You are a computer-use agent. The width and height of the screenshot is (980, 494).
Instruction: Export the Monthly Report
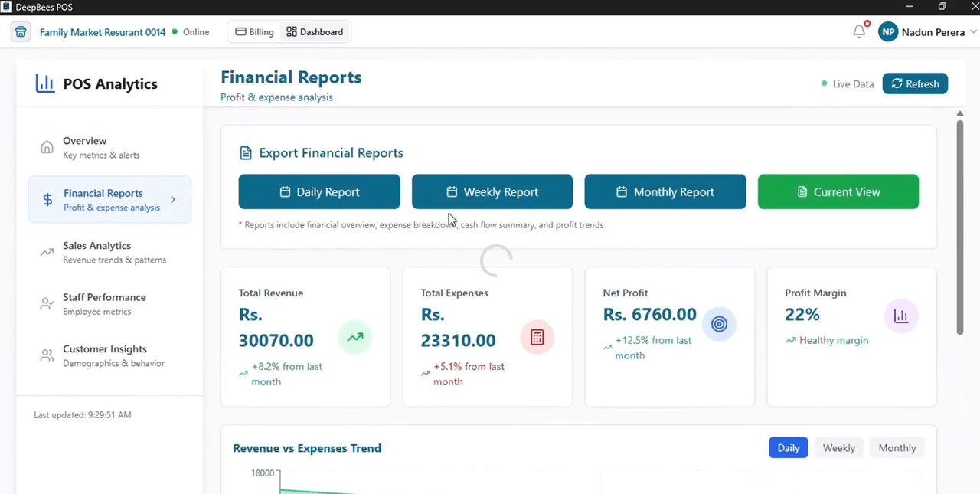click(665, 191)
